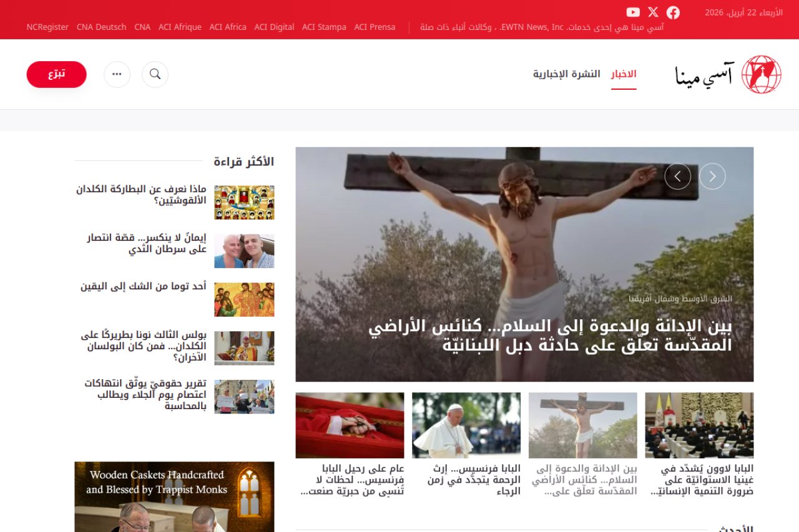
Task: Open the Facebook social icon
Action: coord(673,12)
